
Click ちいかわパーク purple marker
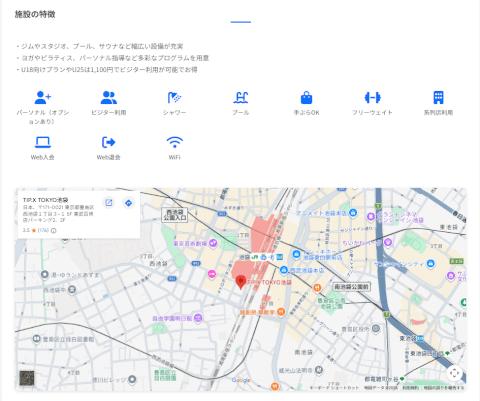387,242
